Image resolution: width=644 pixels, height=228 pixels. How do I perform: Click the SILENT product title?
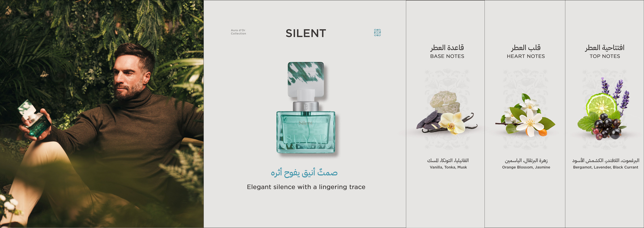point(306,33)
